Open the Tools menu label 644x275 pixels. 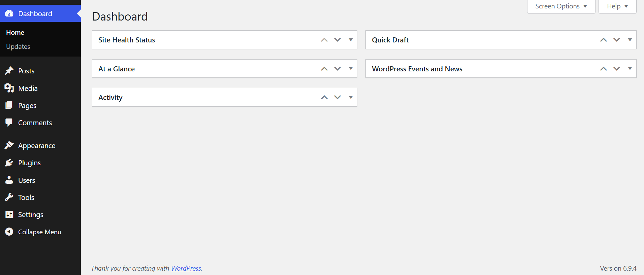pyautogui.click(x=26, y=197)
